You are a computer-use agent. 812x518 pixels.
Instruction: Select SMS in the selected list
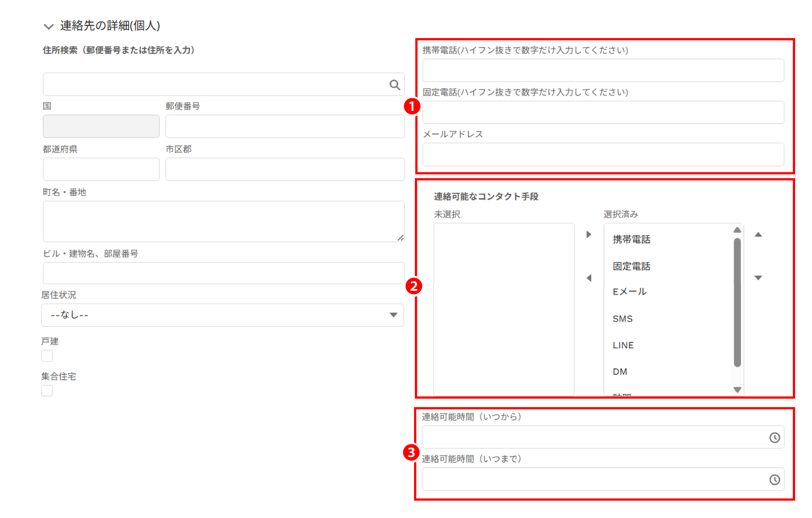tap(623, 319)
